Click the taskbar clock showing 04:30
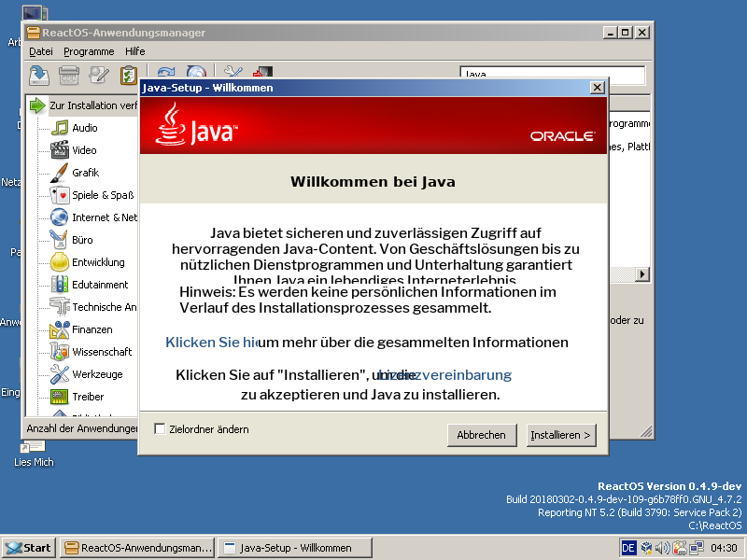 pos(724,548)
